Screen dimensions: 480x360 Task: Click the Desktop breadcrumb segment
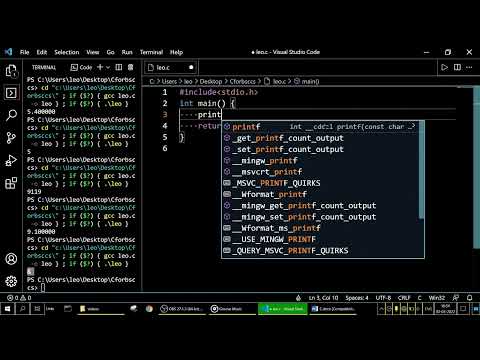click(x=211, y=81)
